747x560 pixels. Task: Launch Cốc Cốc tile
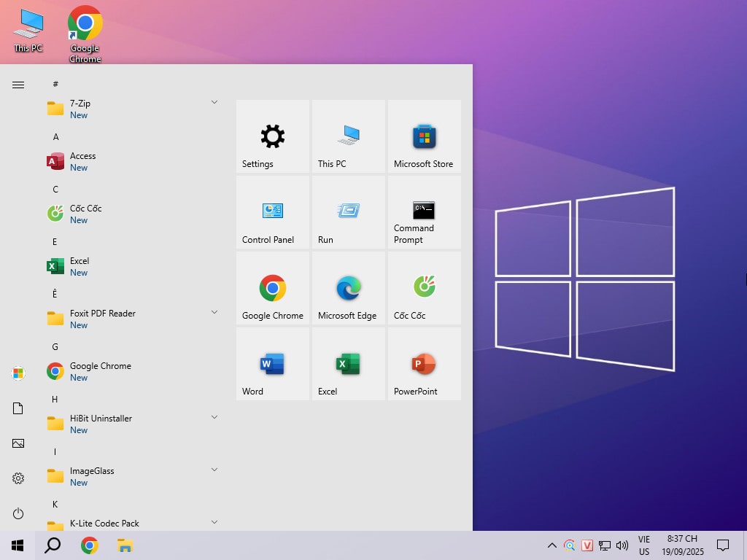coord(424,287)
